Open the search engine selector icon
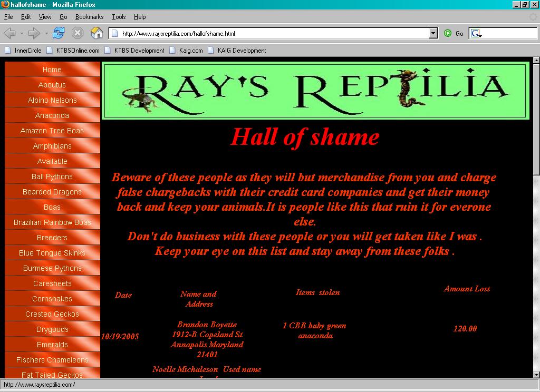Viewport: 540px width, 392px height. pos(476,33)
